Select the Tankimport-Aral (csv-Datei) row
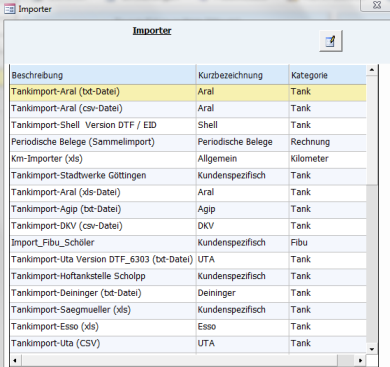Image resolution: width=390 pixels, height=367 pixels. 188,108
